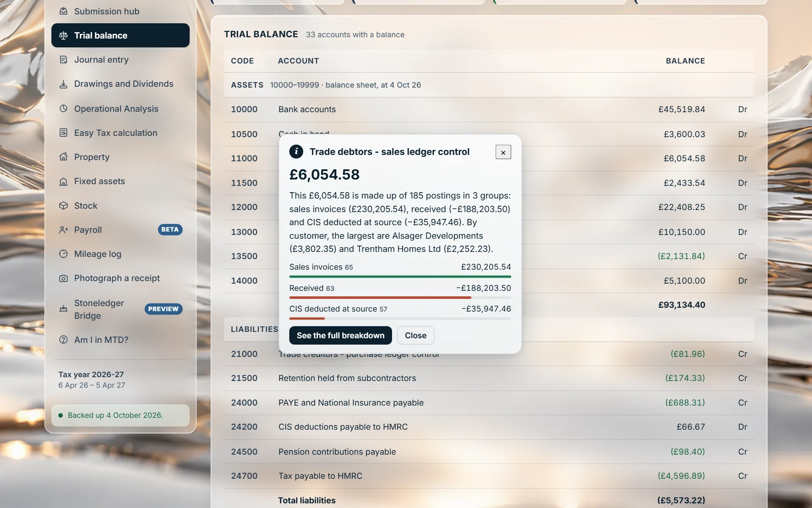Click the Tax year 2026-27 label
The width and height of the screenshot is (812, 508).
click(91, 375)
